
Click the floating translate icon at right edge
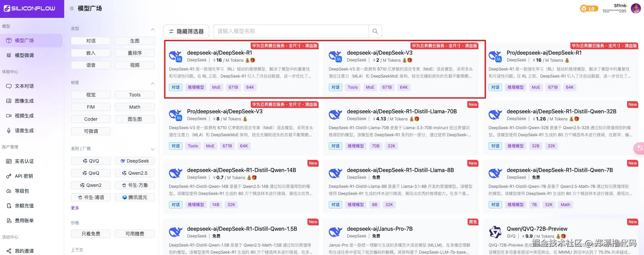(x=639, y=148)
